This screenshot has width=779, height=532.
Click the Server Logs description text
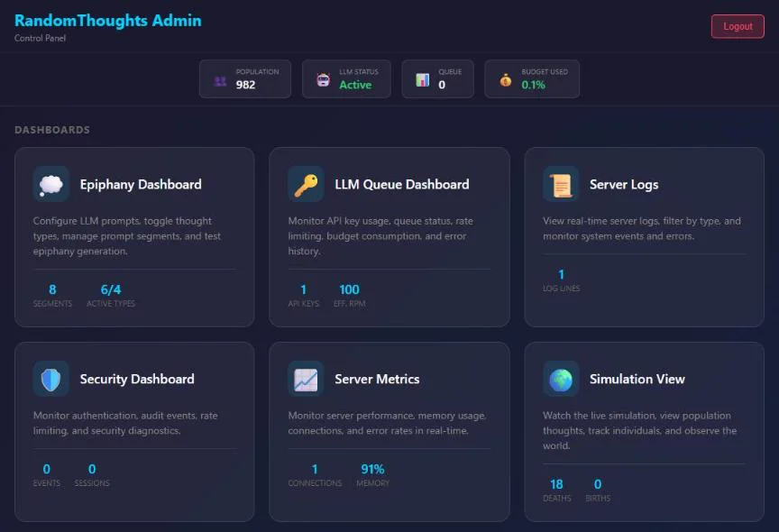642,228
